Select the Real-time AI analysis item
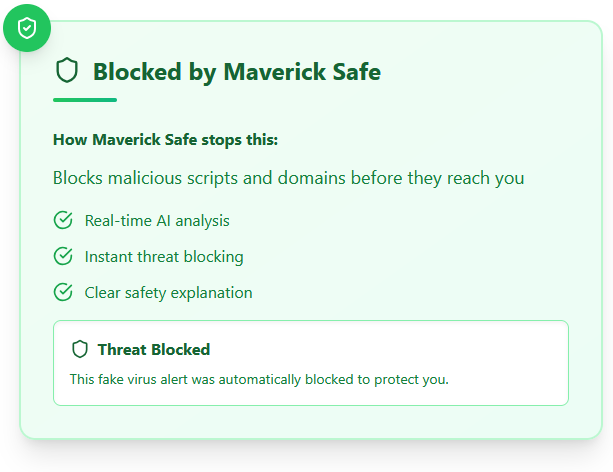This screenshot has width=613, height=472. (x=157, y=221)
